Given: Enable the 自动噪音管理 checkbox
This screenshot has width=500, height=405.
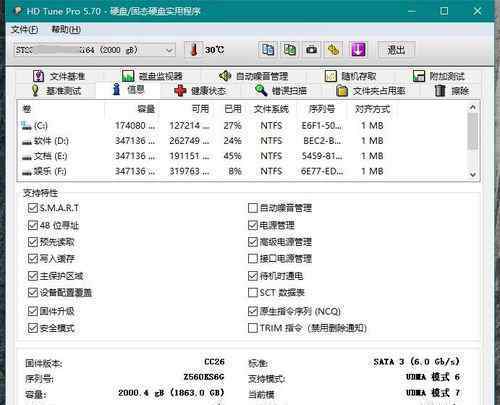Looking at the screenshot, I should pos(253,208).
